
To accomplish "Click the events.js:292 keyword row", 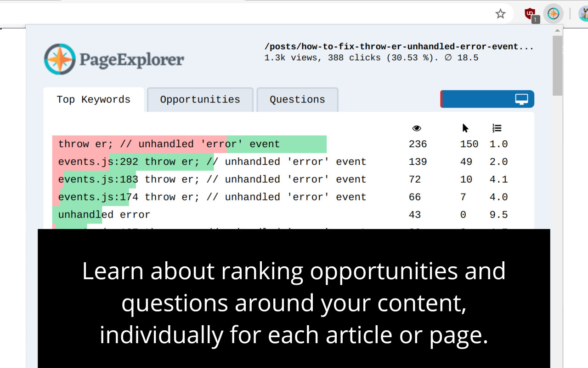I will (211, 161).
